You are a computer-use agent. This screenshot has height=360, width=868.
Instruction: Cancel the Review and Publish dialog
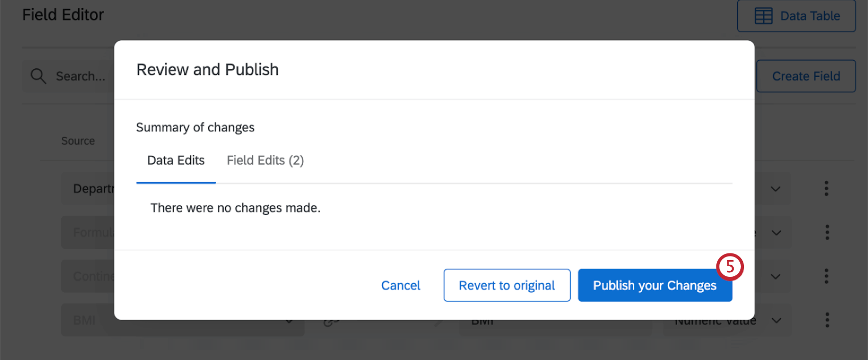(x=400, y=286)
